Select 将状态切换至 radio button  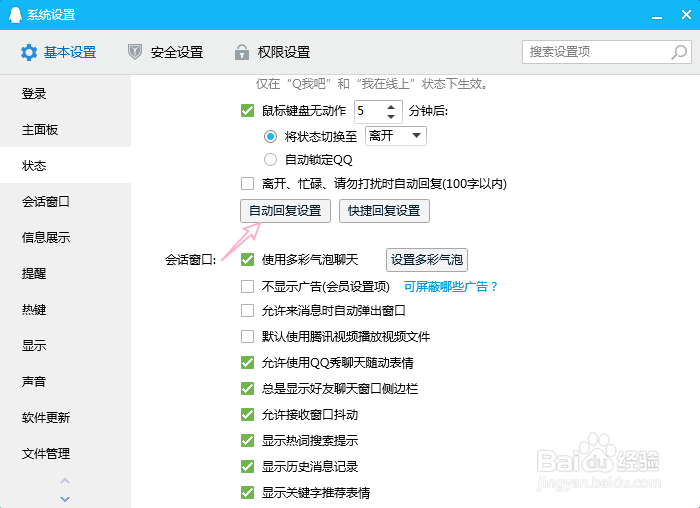click(270, 137)
